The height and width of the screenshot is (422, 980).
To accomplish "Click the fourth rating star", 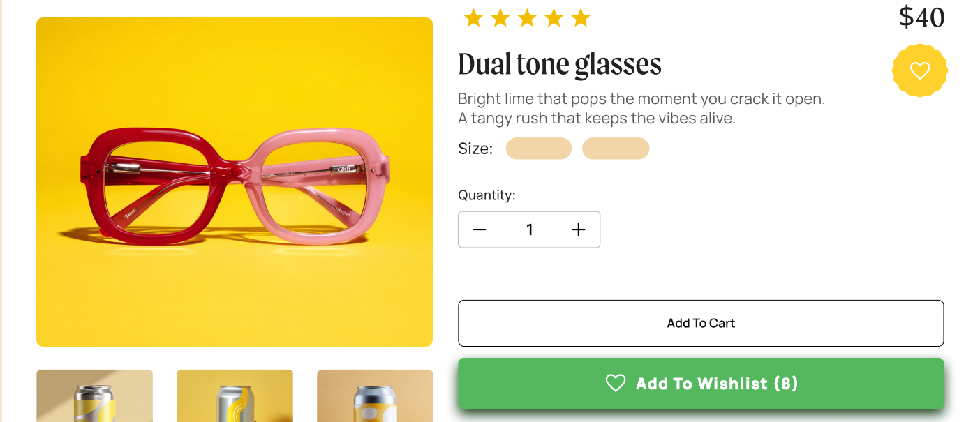I will pos(554,18).
